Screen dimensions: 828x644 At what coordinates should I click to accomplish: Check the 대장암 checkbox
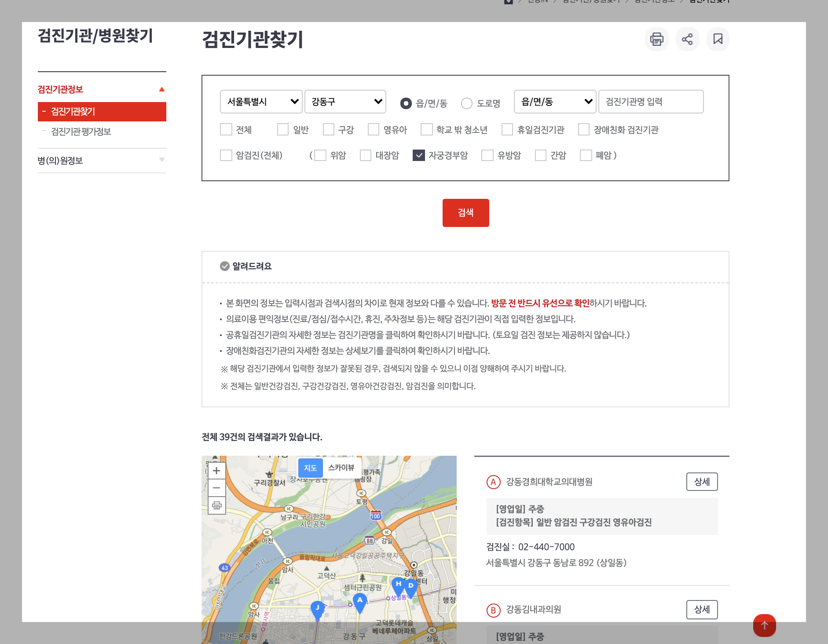click(x=366, y=155)
